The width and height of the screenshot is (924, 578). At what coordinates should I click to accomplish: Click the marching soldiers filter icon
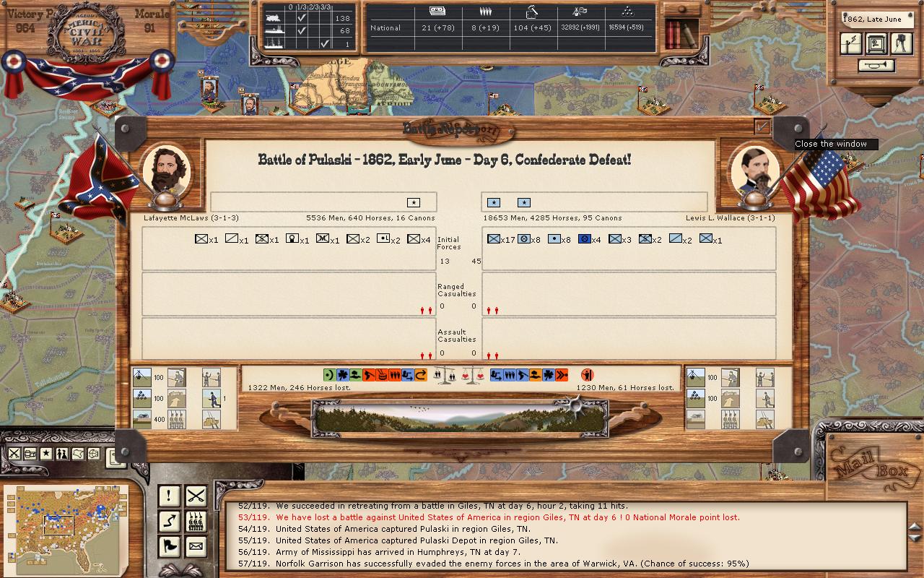point(196,521)
